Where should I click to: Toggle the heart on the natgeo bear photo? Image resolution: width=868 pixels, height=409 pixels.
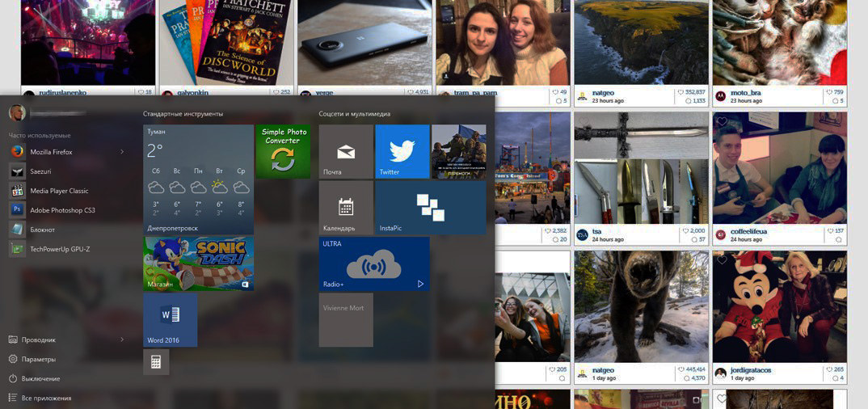584,259
